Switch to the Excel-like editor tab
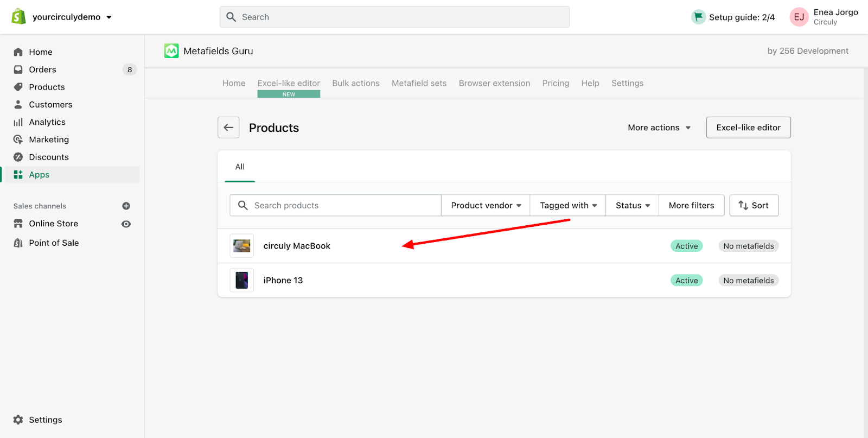868x438 pixels. click(289, 83)
